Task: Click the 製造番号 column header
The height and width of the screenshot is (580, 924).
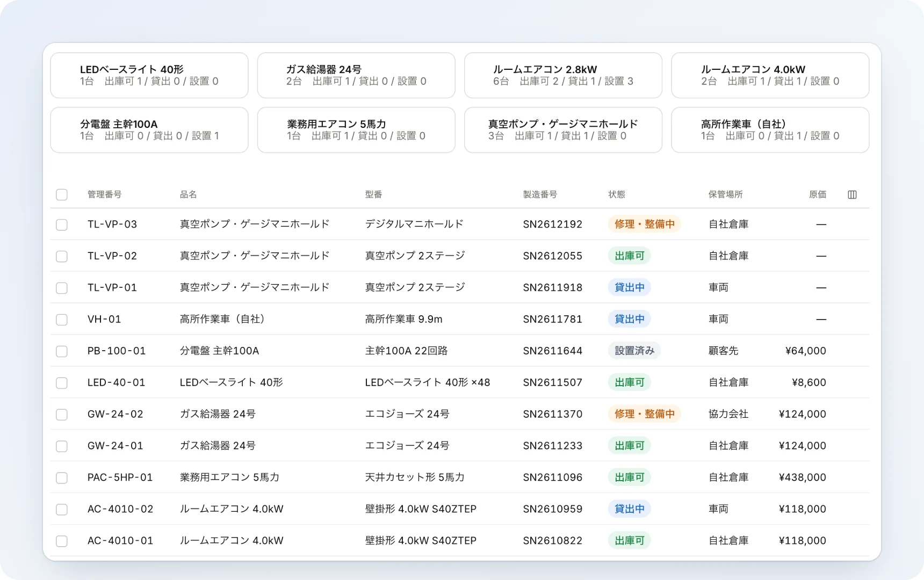Action: click(540, 194)
